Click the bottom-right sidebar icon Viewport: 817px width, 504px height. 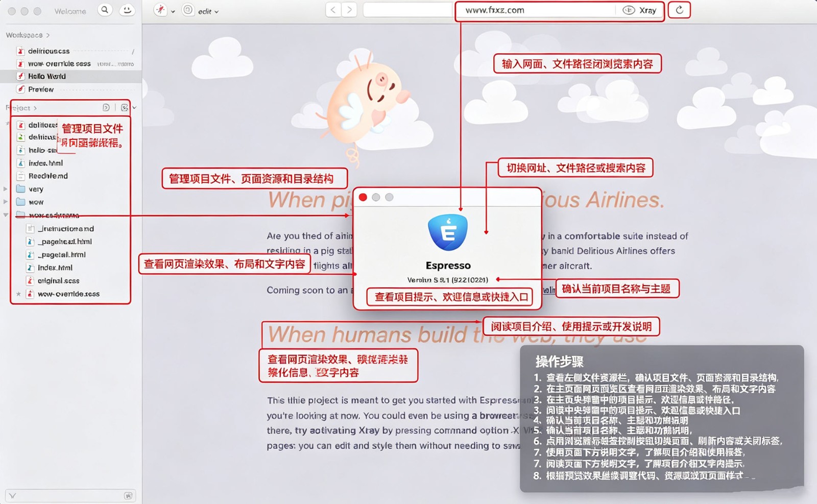point(128,496)
